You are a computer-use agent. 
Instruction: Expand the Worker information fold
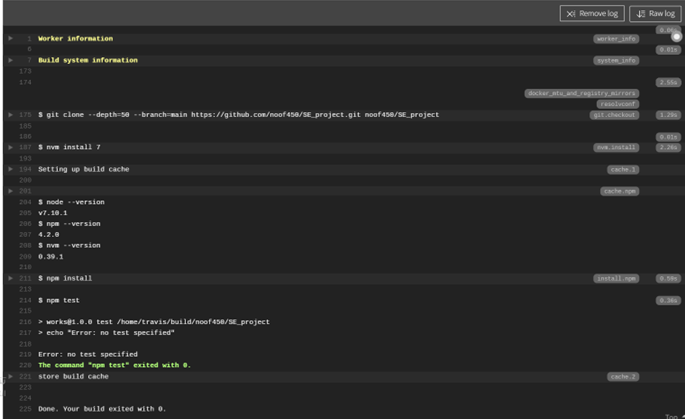click(10, 38)
